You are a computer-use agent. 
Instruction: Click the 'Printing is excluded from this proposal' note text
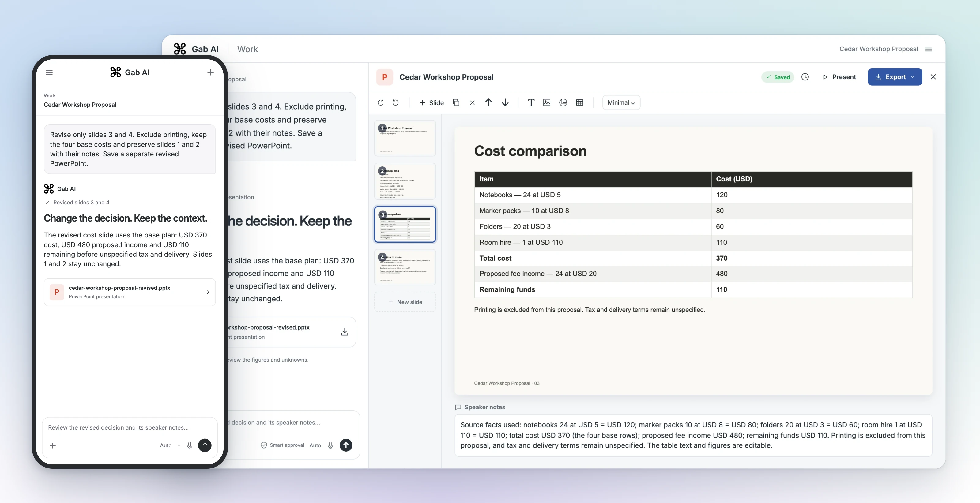pos(528,310)
